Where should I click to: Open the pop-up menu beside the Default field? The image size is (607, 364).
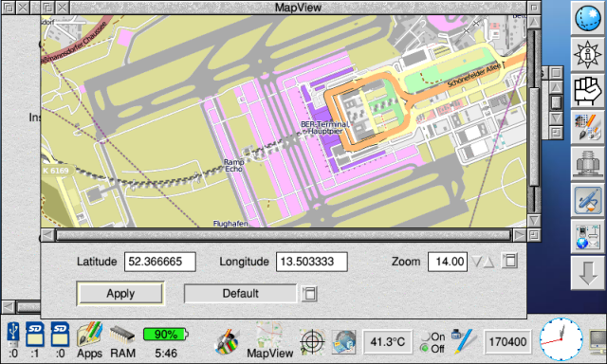[x=309, y=294]
